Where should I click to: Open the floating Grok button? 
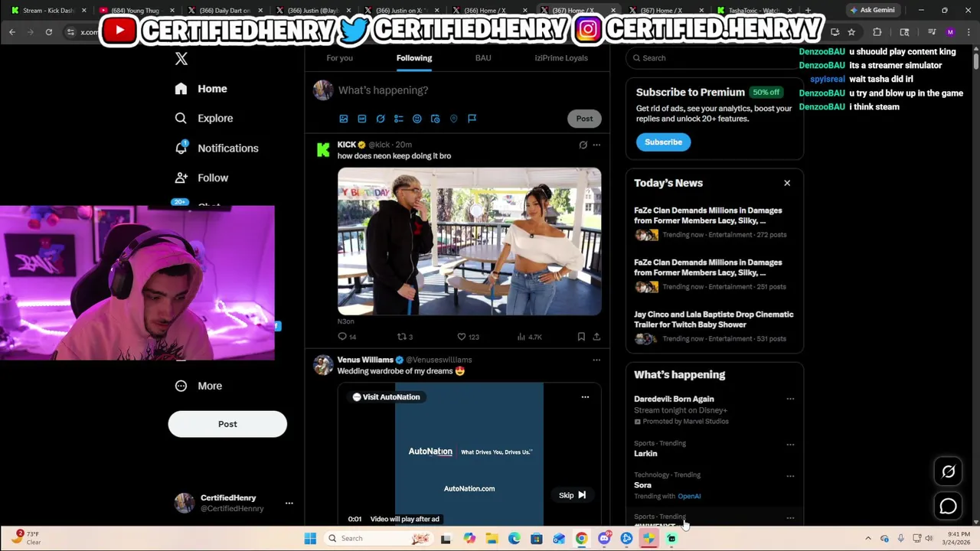pos(948,471)
